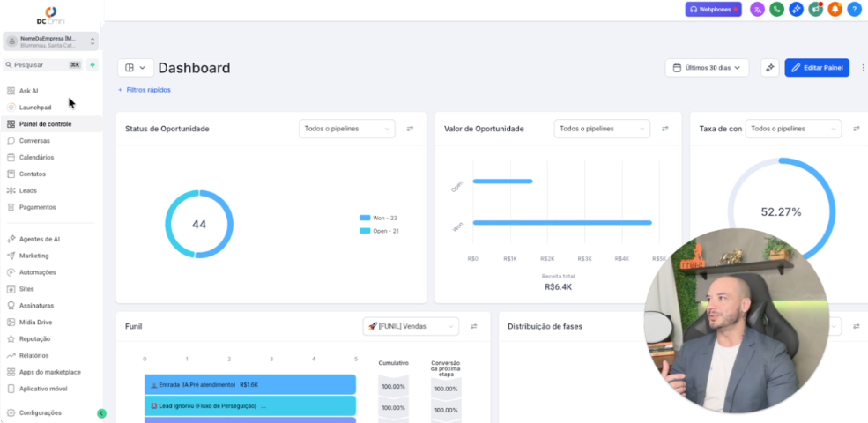Click the green lightning bolt quick action icon

pyautogui.click(x=93, y=65)
